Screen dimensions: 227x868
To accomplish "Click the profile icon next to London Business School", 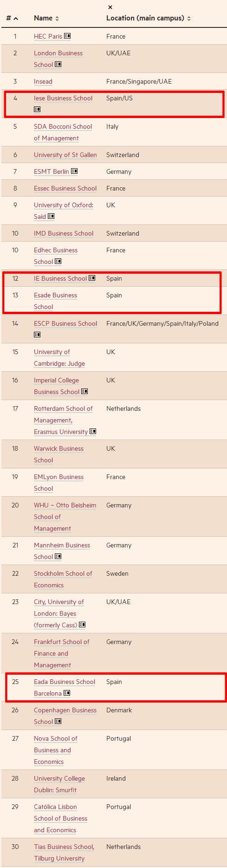I will (58, 64).
